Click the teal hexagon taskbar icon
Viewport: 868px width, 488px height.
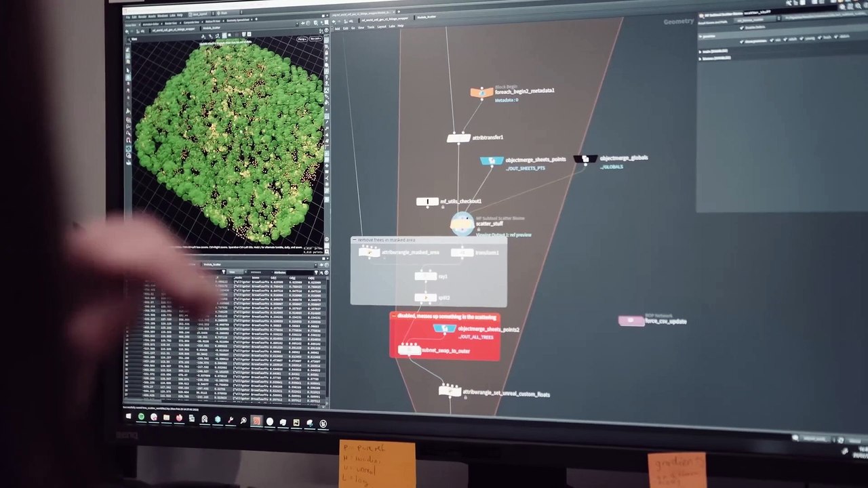pyautogui.click(x=218, y=420)
